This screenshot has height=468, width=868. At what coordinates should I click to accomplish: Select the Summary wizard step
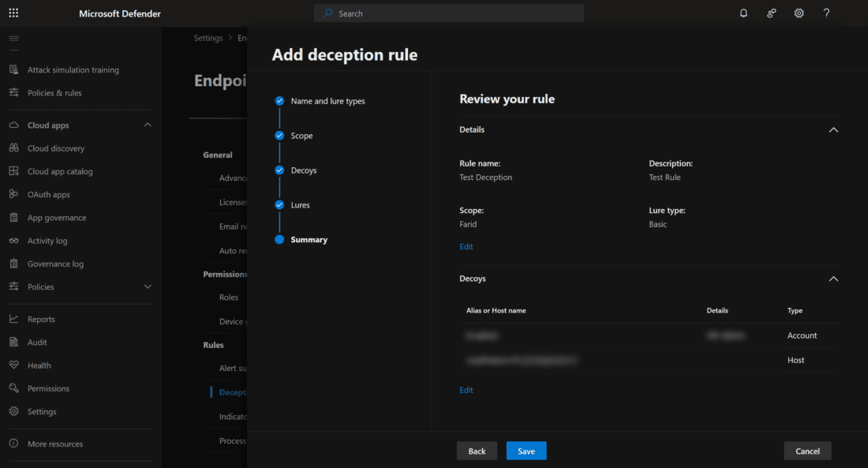coord(309,240)
